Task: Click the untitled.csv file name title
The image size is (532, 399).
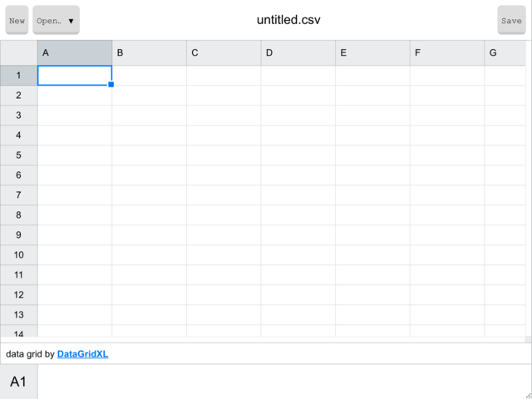Action: point(288,20)
